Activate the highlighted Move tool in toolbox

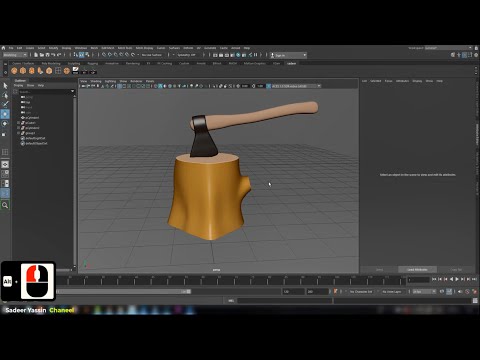[5, 114]
